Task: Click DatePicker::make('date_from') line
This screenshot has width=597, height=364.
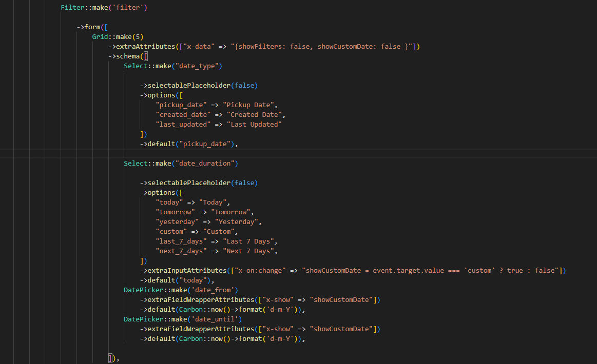Action: tap(181, 290)
